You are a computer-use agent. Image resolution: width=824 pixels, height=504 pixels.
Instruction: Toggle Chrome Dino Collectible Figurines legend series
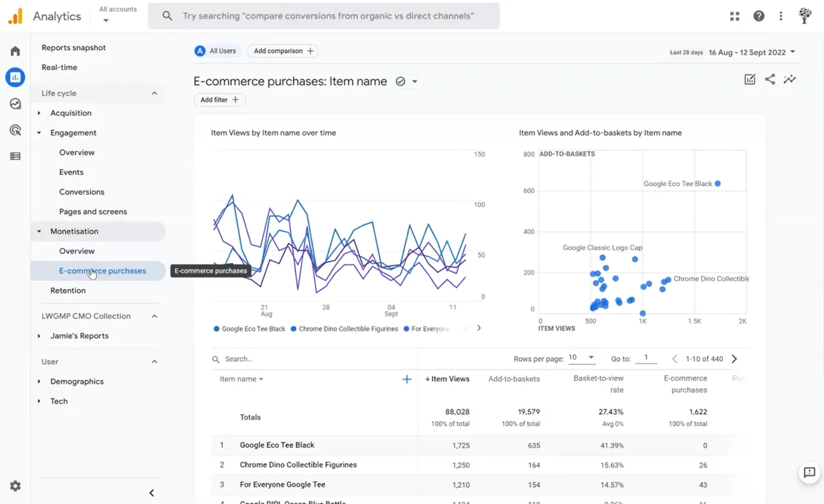(x=345, y=329)
